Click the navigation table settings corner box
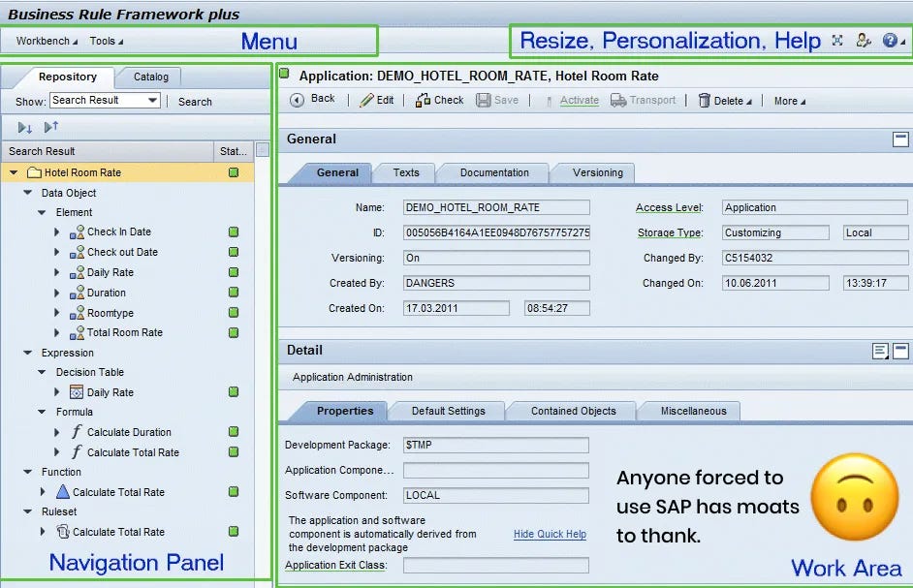This screenshot has width=913, height=588. (x=263, y=150)
